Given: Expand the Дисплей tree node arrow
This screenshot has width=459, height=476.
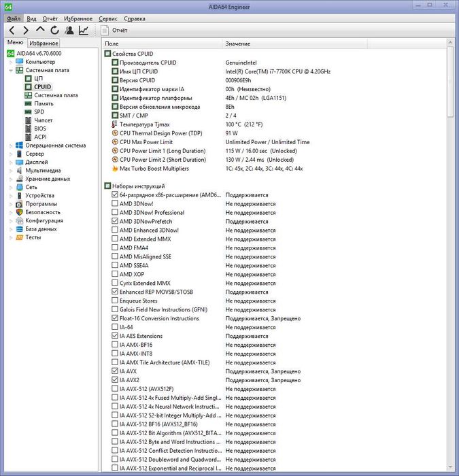Looking at the screenshot, I should click(11, 163).
